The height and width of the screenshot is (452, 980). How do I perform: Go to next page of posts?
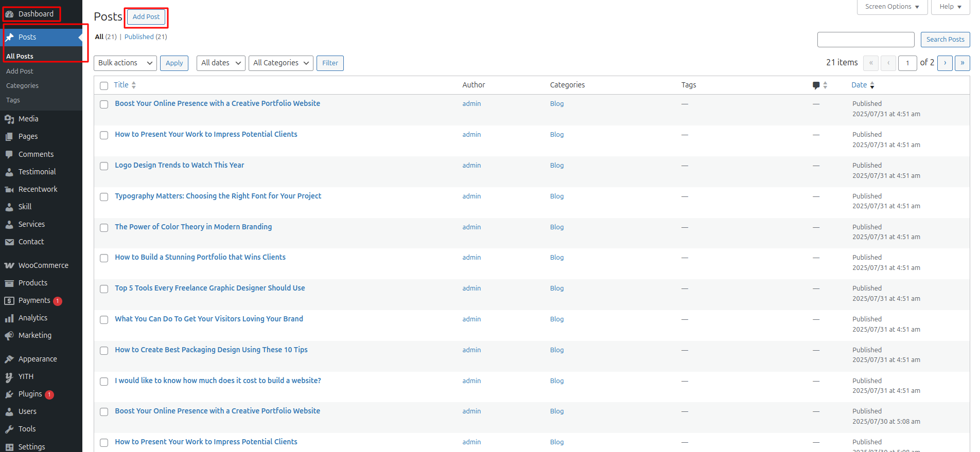(945, 63)
